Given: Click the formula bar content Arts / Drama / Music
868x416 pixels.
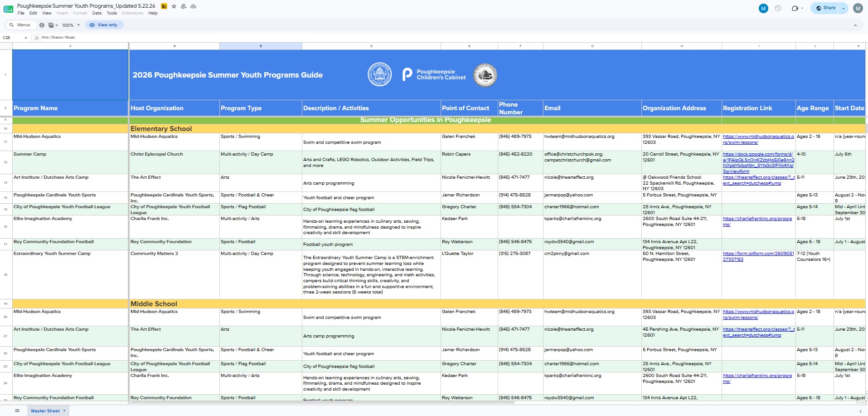Looking at the screenshot, I should click(x=58, y=38).
